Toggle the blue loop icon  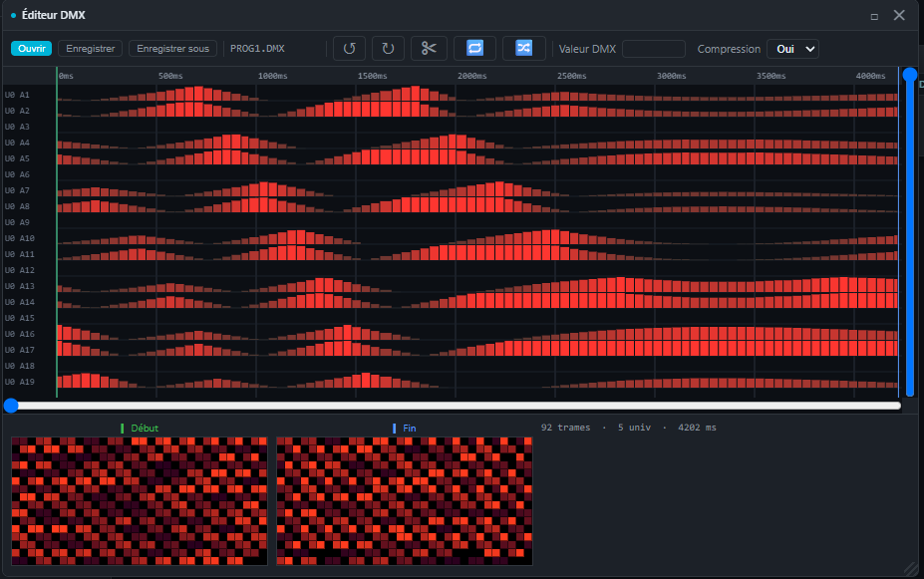pos(474,48)
